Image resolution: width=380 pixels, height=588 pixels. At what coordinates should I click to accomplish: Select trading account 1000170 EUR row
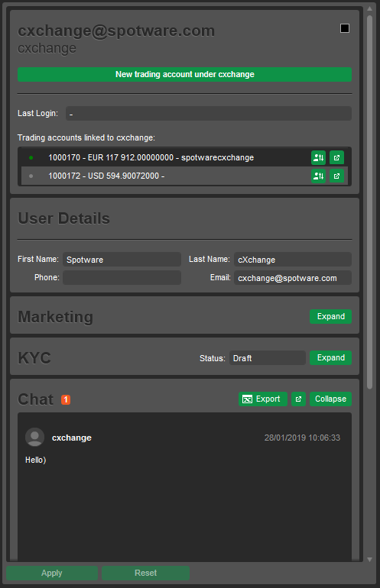pyautogui.click(x=184, y=157)
